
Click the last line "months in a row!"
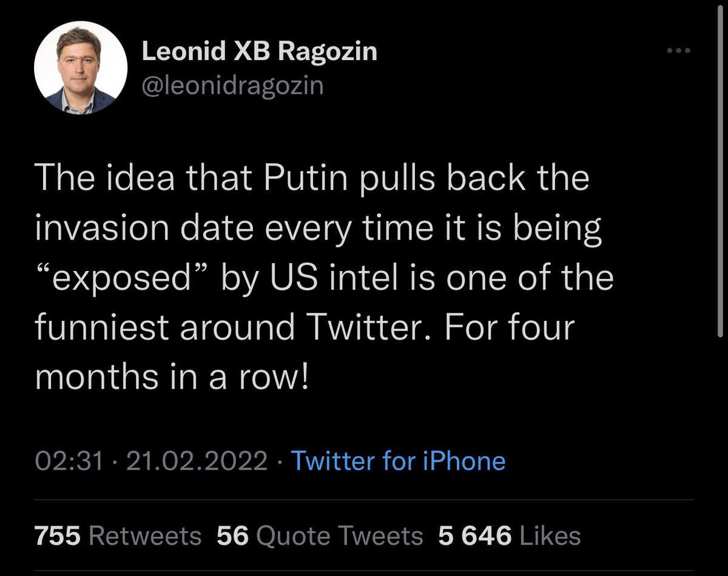[172, 377]
